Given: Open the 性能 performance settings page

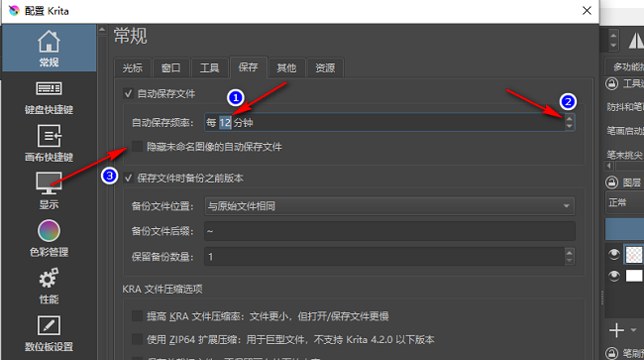Looking at the screenshot, I should 49,286.
